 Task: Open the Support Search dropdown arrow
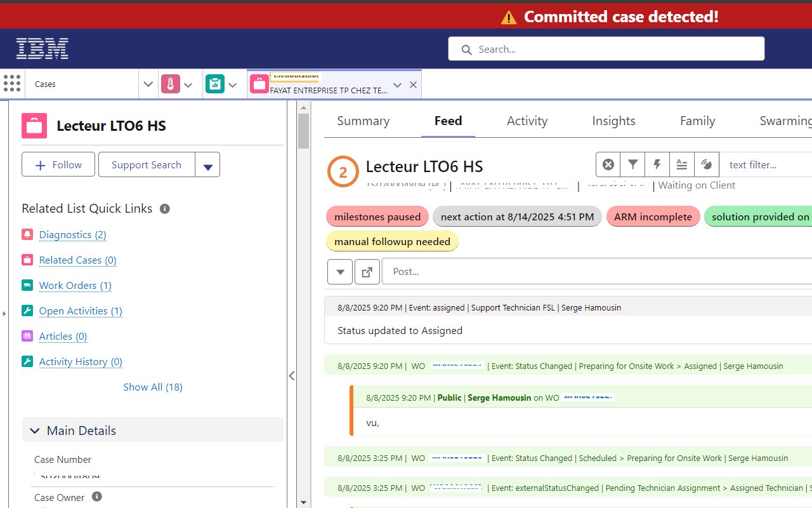click(x=207, y=165)
